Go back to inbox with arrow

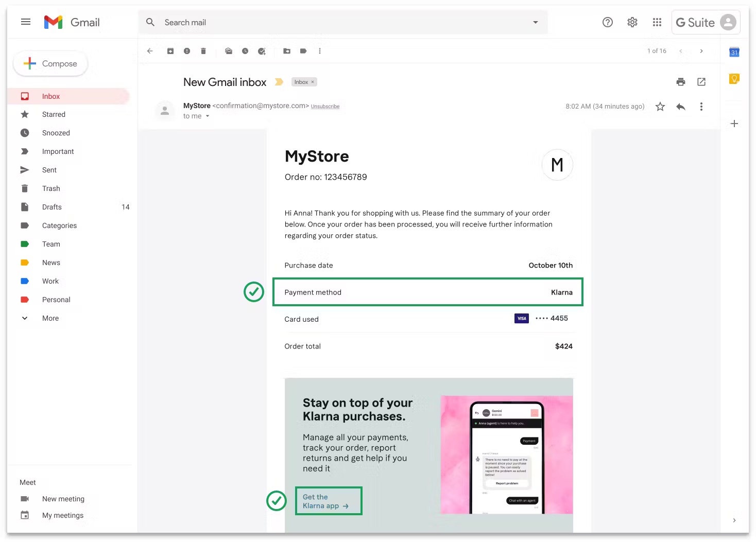coord(150,51)
